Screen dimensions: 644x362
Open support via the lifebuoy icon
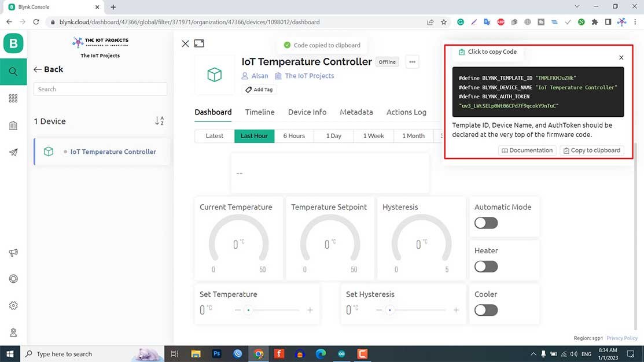coord(13,279)
